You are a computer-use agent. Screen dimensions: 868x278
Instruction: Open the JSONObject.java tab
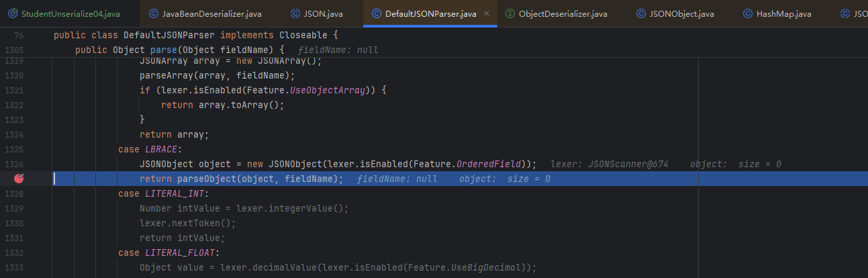click(675, 13)
